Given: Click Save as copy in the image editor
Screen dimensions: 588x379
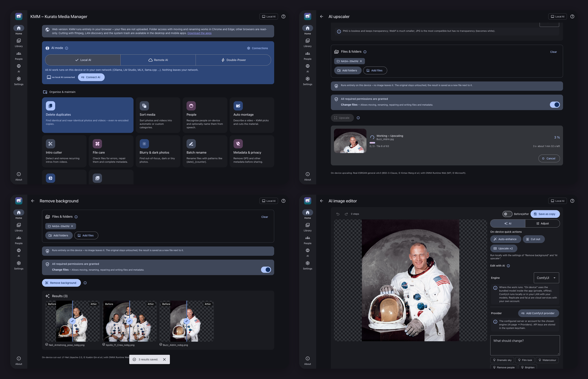Looking at the screenshot, I should (545, 214).
